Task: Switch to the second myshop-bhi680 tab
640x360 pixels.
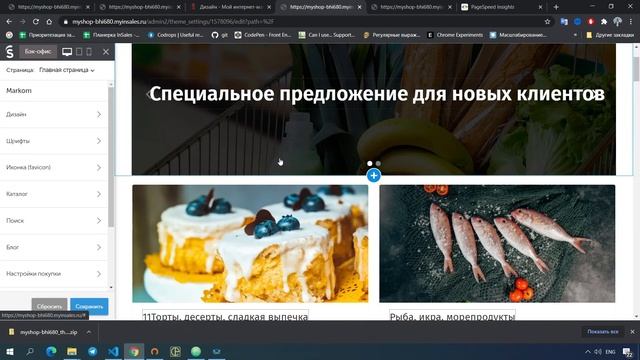Action: [140, 7]
